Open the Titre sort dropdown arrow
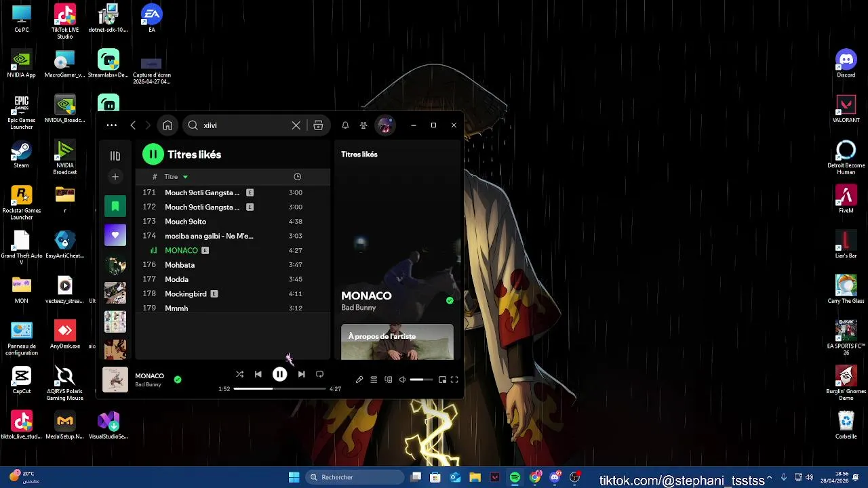 185,177
